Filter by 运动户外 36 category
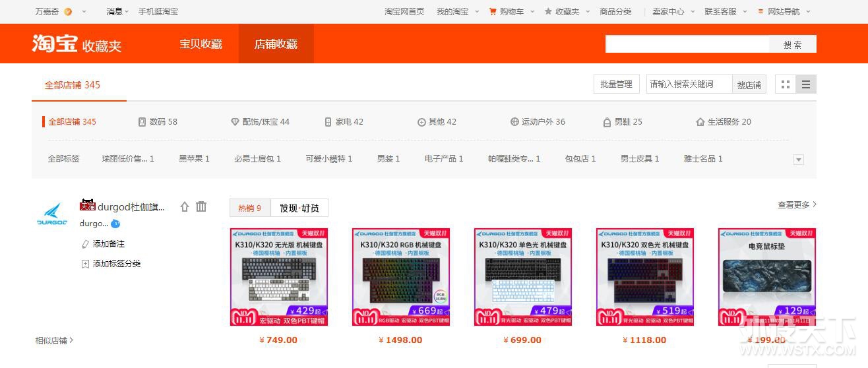 point(538,122)
